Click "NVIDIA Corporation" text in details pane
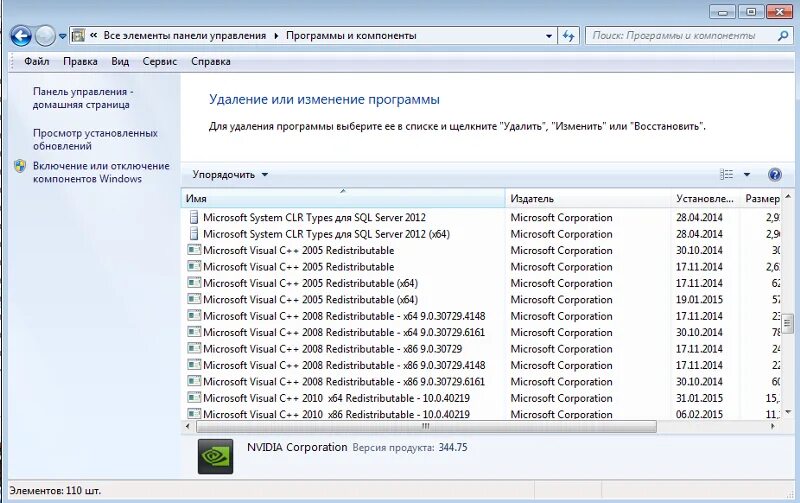Viewport: 800px width, 503px height. tap(297, 447)
